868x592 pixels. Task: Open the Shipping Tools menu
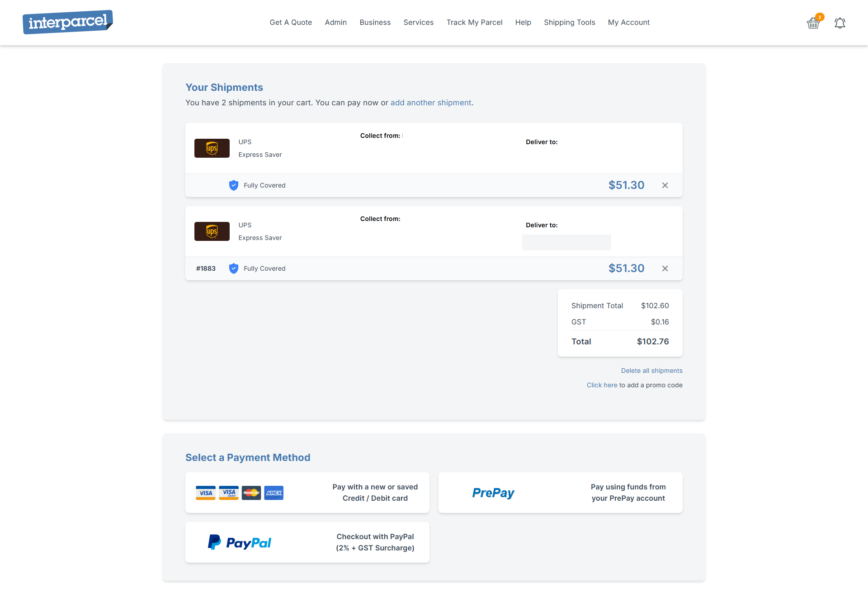pos(569,23)
